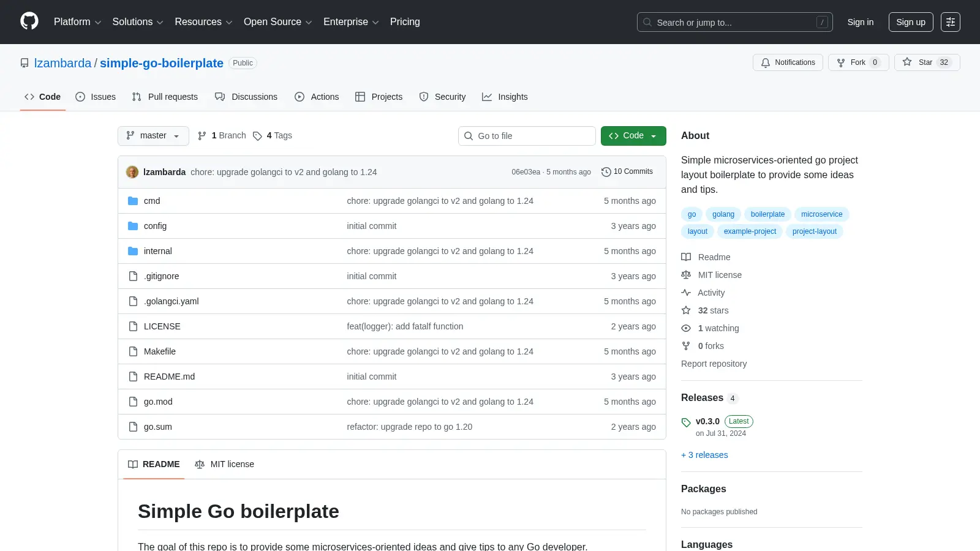Open commit hash 06e03ea
980x551 pixels.
(526, 172)
